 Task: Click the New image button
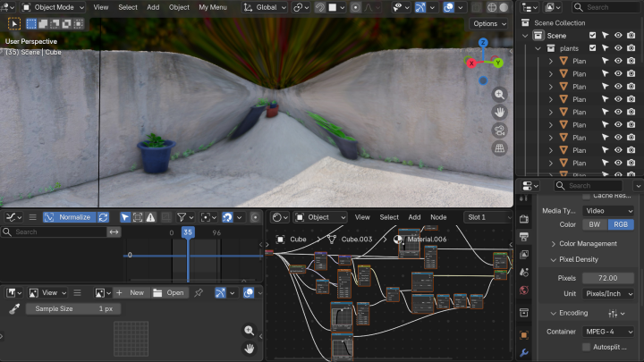coord(130,292)
